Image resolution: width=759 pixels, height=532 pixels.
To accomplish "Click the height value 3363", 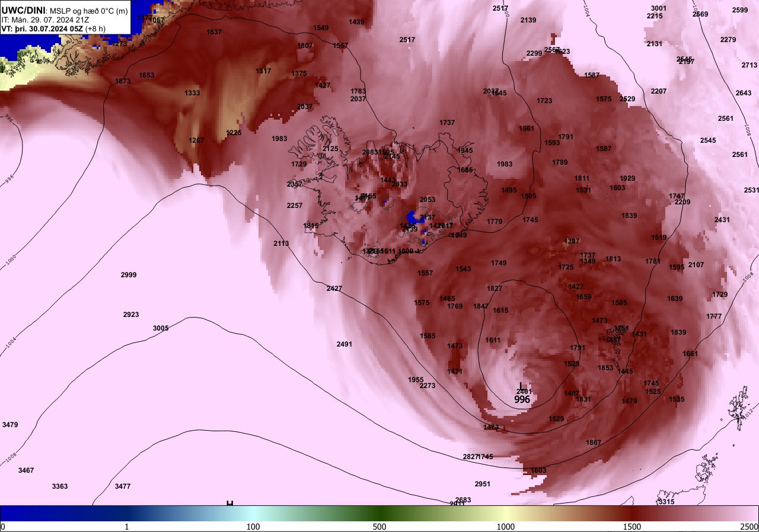I will coord(60,486).
